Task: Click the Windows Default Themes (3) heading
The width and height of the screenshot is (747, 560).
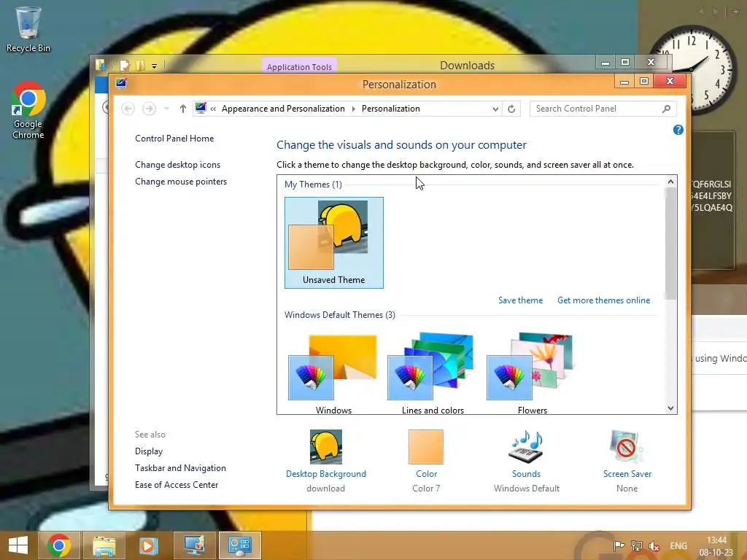Action: (x=340, y=315)
